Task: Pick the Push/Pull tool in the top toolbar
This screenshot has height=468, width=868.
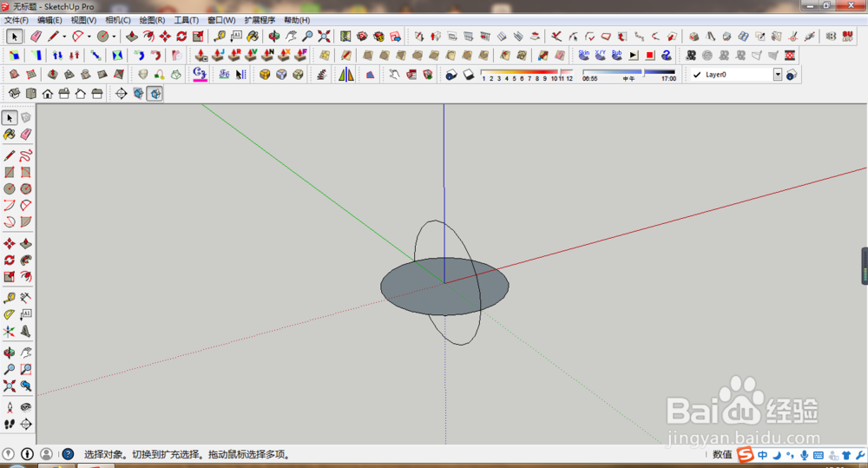Action: click(132, 36)
